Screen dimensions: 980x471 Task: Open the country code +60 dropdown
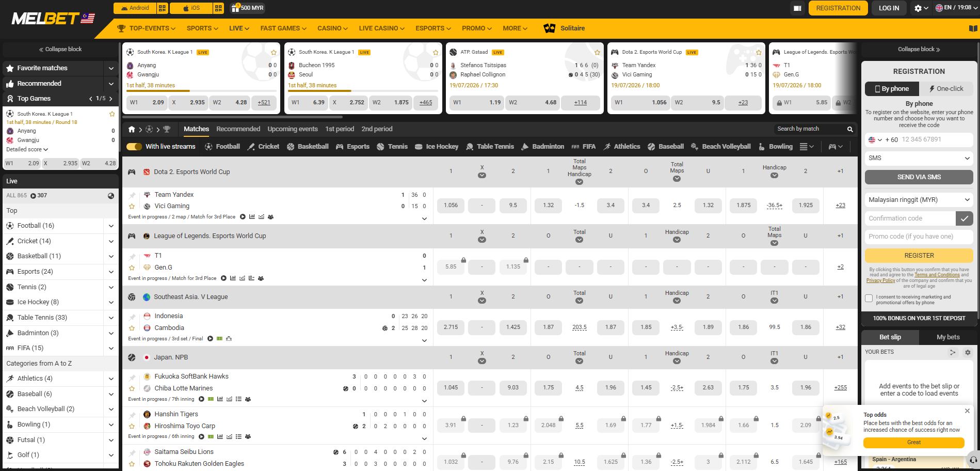883,140
